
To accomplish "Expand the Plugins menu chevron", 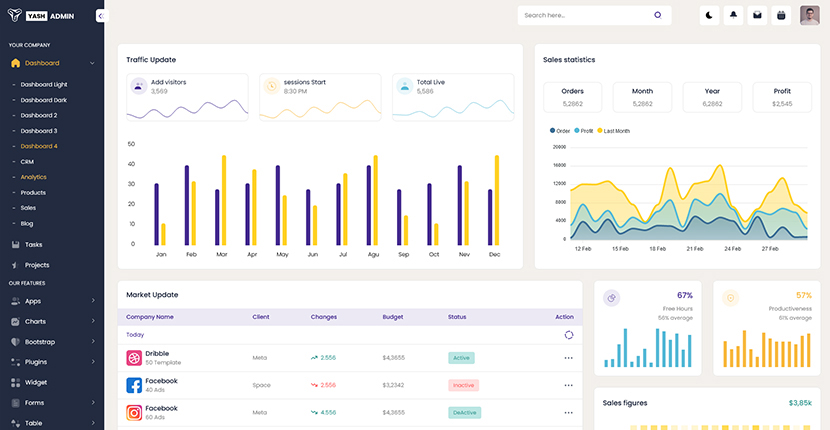I will [x=93, y=362].
